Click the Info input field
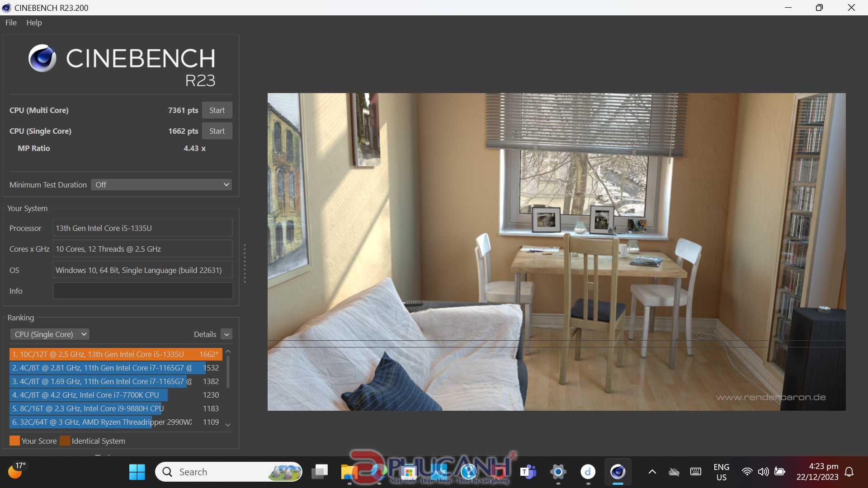Image resolution: width=868 pixels, height=488 pixels. coord(142,291)
